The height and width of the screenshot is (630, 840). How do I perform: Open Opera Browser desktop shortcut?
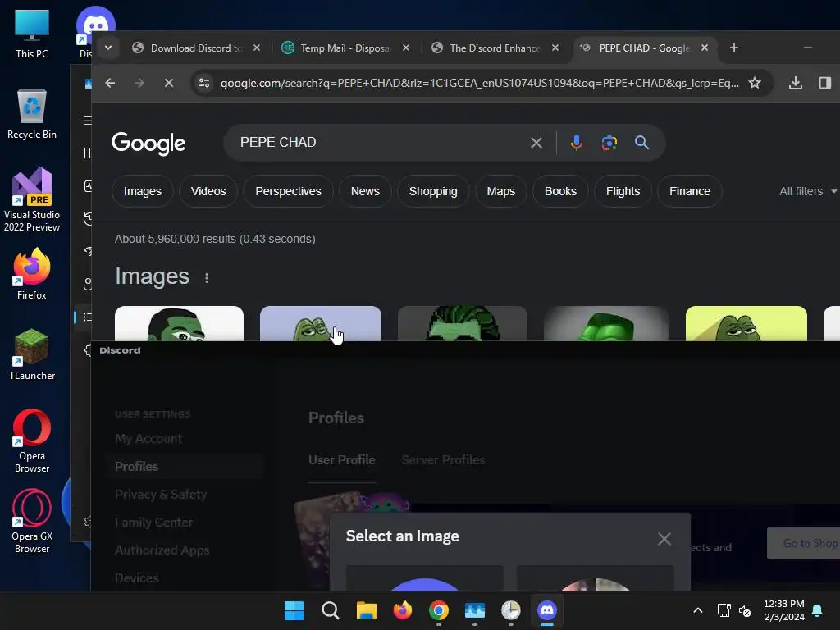pos(32,441)
